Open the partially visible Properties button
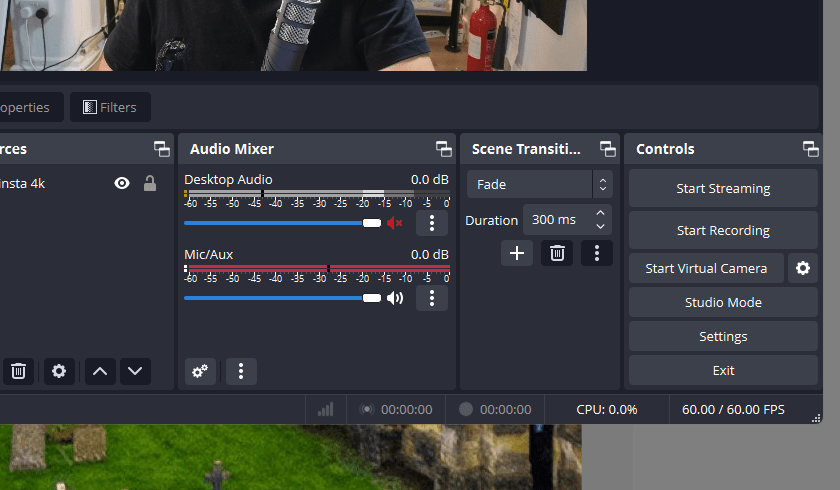 [31, 107]
